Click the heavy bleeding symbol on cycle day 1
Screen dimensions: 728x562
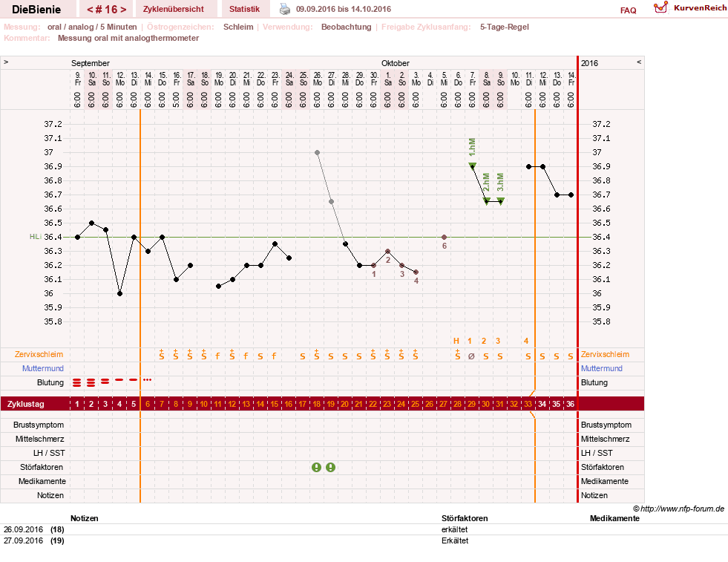click(x=77, y=383)
